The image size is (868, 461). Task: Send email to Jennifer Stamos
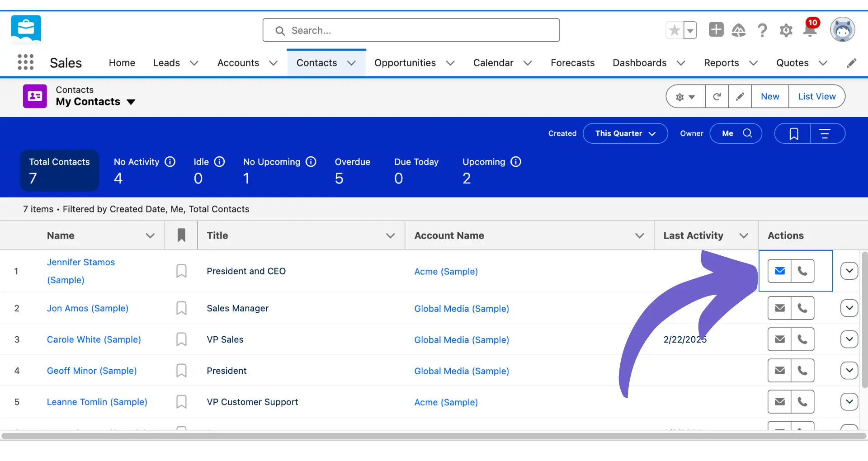click(x=780, y=271)
